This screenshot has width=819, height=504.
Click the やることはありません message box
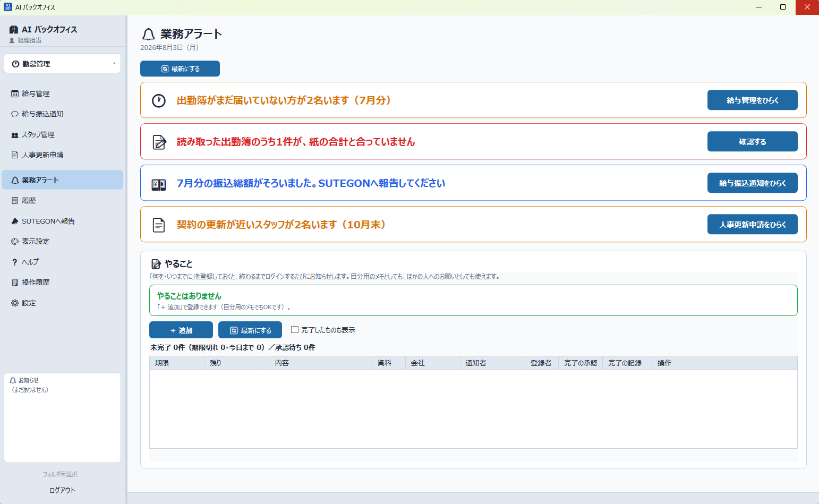[x=473, y=301]
